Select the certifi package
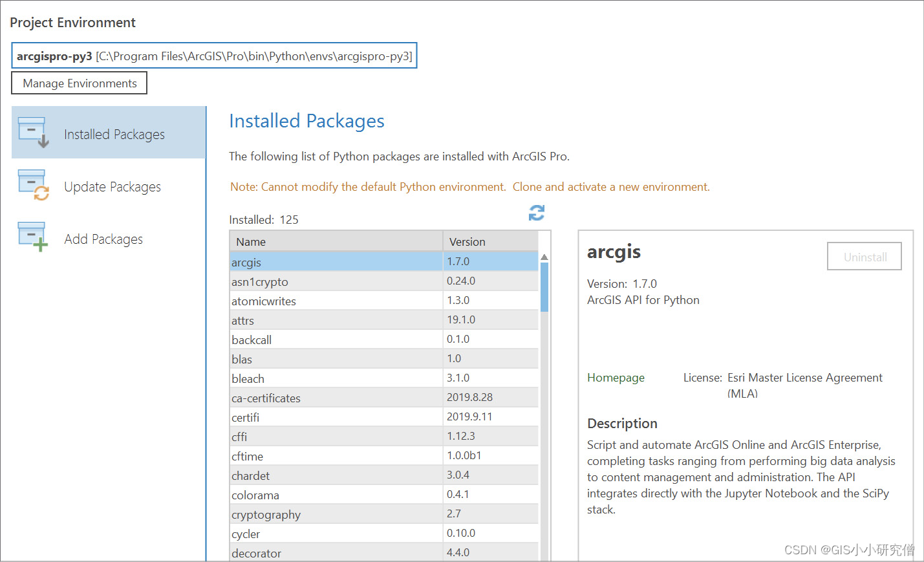The height and width of the screenshot is (562, 924). (384, 416)
